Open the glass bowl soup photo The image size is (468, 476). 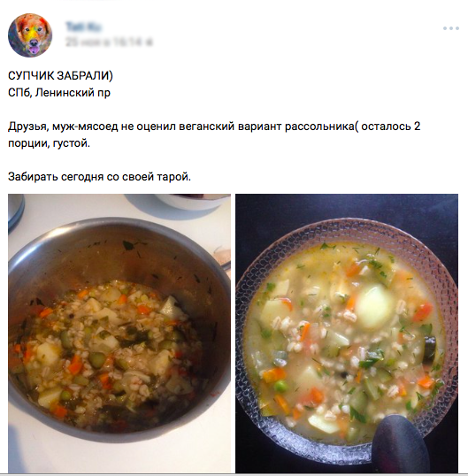coord(347,333)
